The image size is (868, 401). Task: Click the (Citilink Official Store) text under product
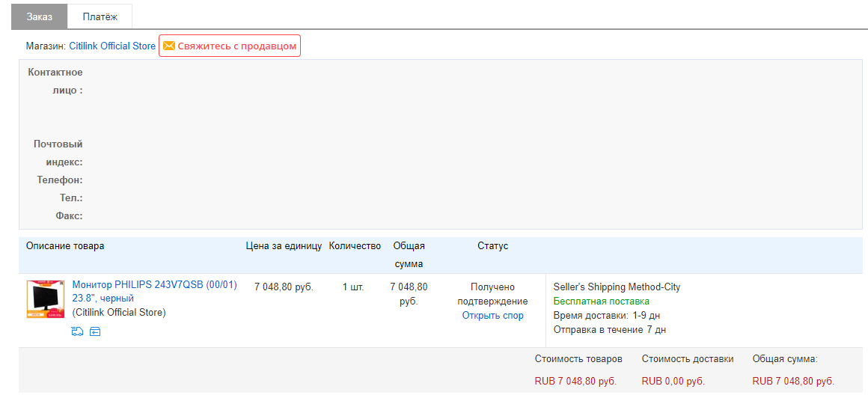pos(119,313)
